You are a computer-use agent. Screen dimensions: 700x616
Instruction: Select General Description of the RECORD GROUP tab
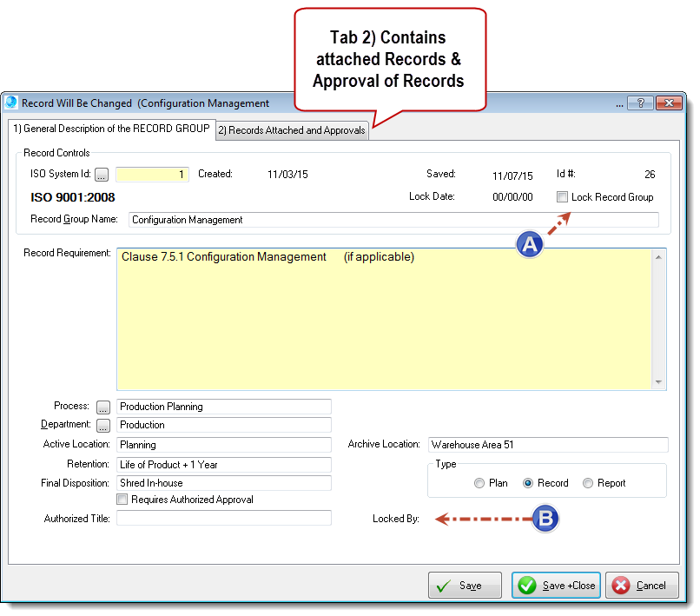110,129
